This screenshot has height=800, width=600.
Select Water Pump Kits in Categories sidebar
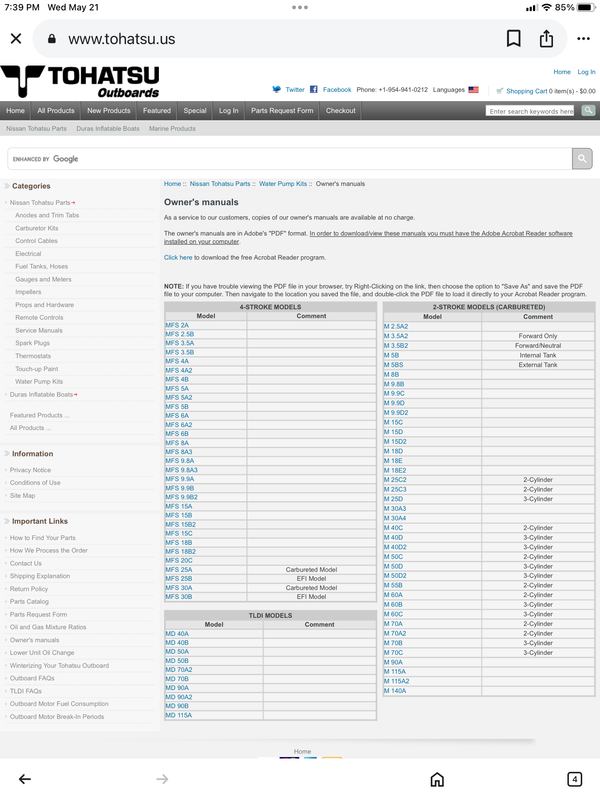pos(39,382)
